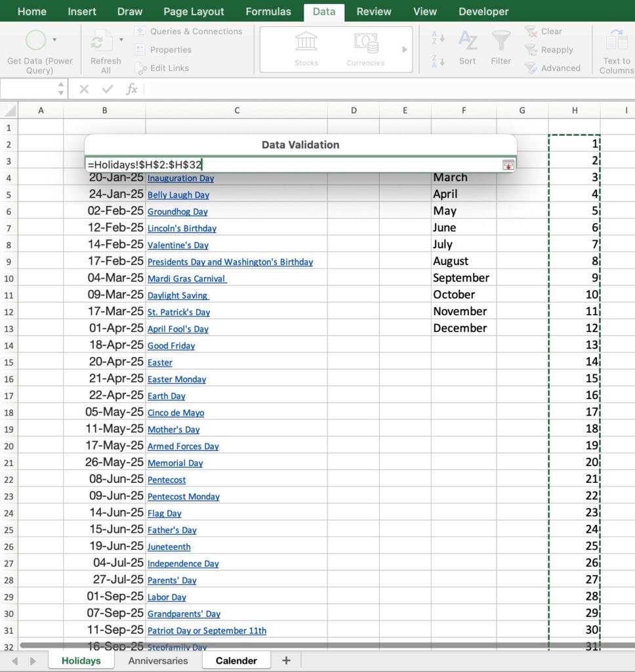Open the Review tab
635x672 pixels.
click(374, 12)
